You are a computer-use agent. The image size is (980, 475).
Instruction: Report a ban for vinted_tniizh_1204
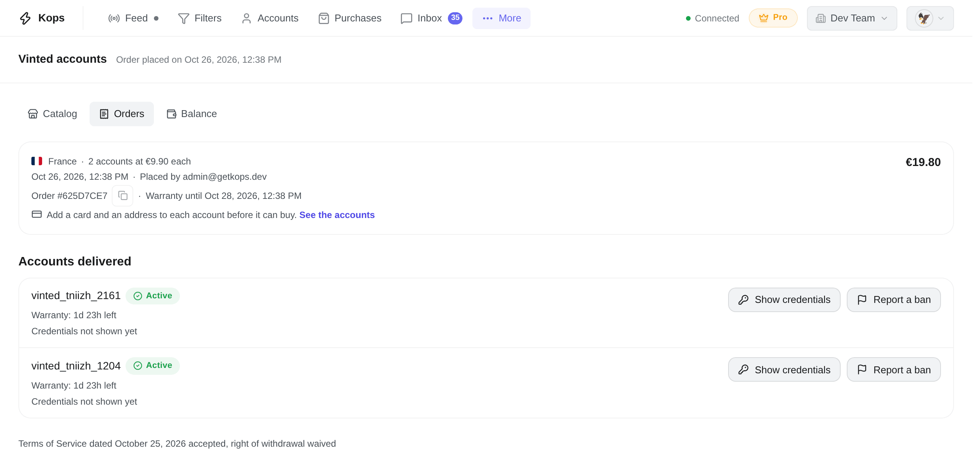(893, 369)
